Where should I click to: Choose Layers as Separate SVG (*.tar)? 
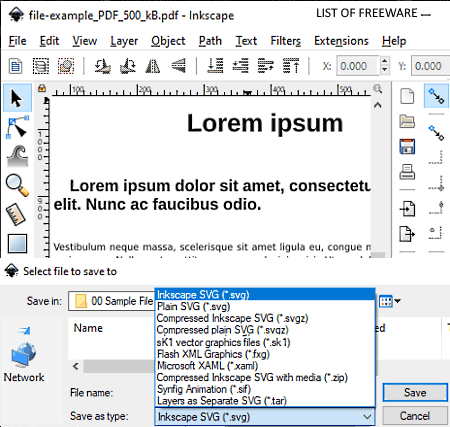click(265, 401)
